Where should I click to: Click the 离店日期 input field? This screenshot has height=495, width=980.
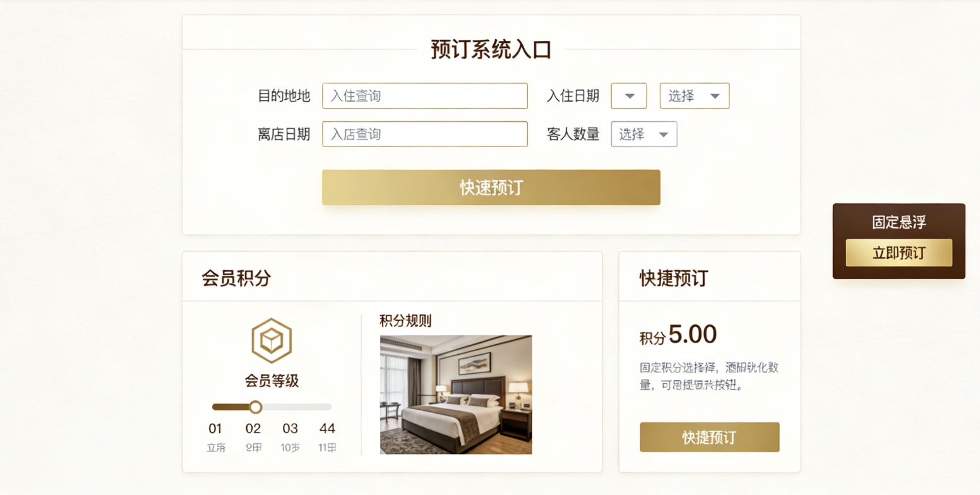pos(424,134)
